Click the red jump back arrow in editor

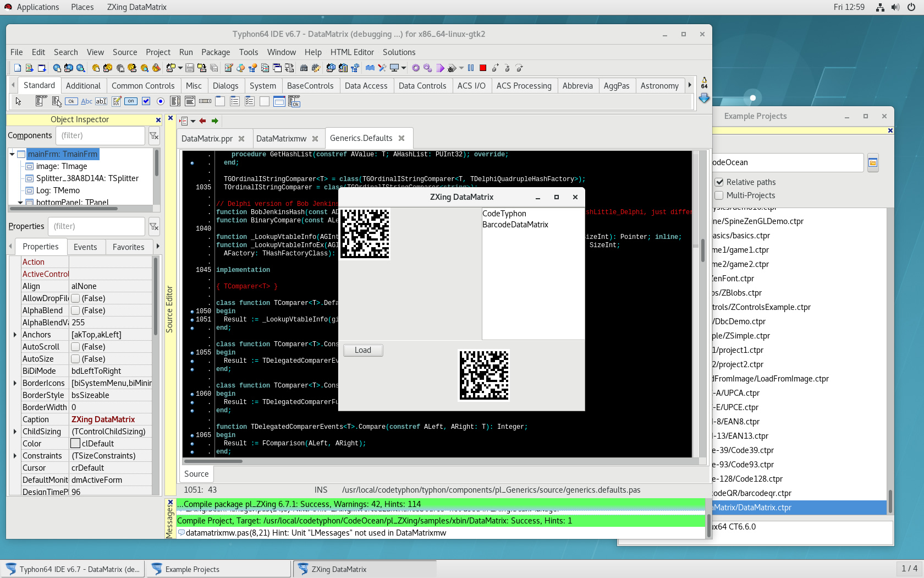pos(202,121)
